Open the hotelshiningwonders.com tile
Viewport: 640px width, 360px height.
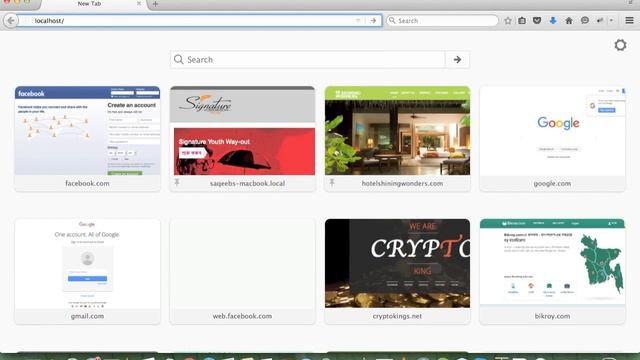(x=398, y=138)
